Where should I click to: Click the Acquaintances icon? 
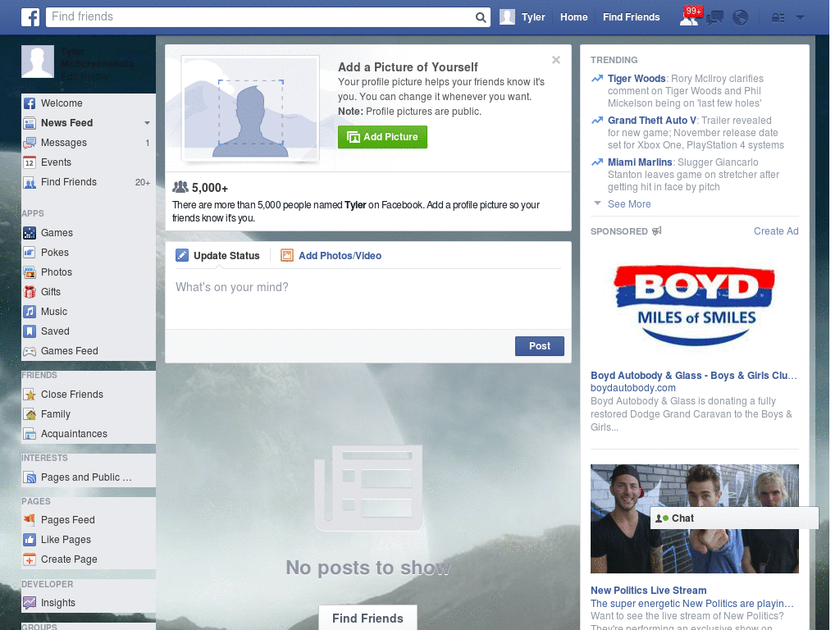pyautogui.click(x=30, y=434)
